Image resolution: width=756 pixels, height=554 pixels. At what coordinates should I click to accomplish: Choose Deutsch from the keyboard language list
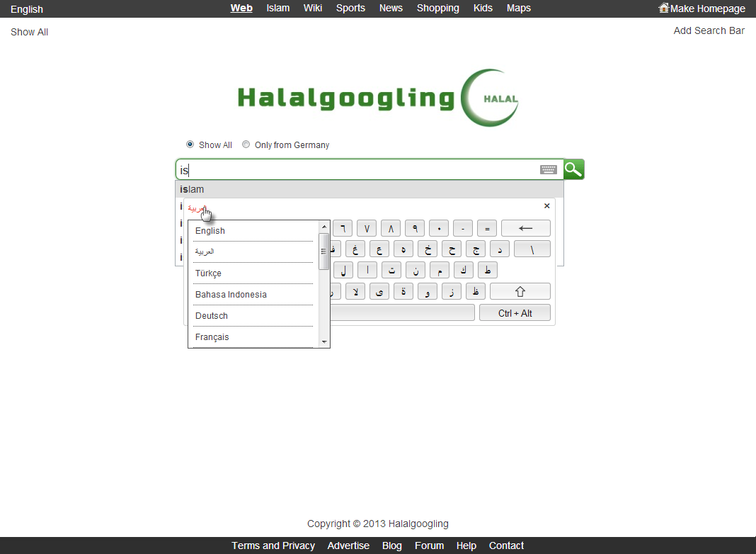pos(253,315)
